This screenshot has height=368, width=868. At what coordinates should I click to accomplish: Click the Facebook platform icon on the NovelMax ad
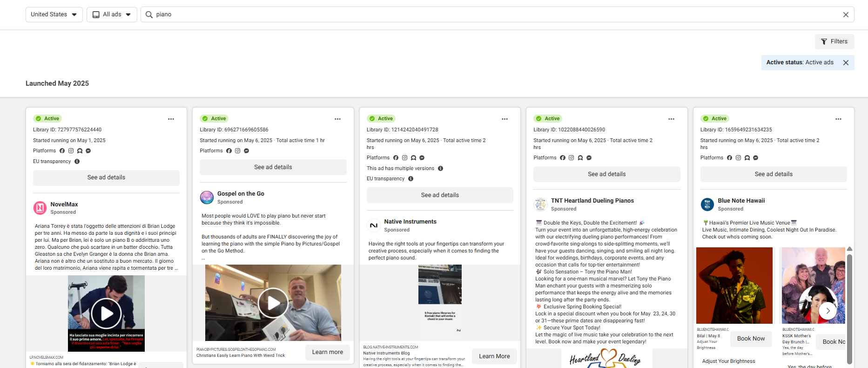[x=62, y=151]
